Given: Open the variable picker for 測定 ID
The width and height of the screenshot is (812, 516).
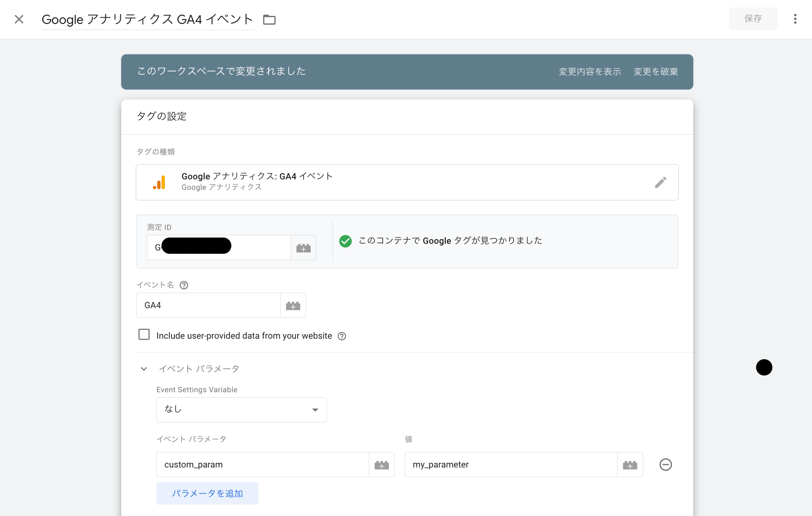Looking at the screenshot, I should point(304,248).
